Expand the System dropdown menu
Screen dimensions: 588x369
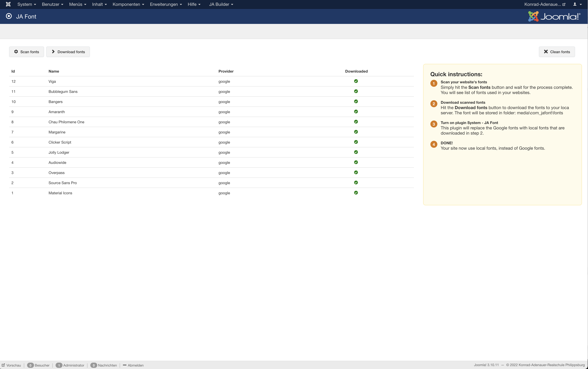point(27,4)
